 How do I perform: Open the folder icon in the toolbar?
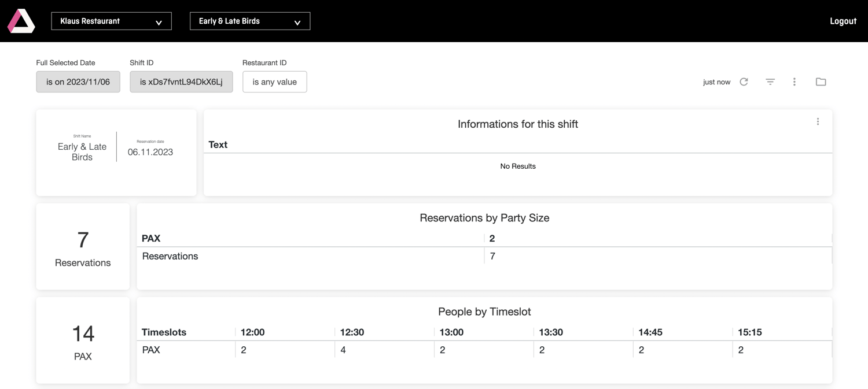tap(821, 82)
